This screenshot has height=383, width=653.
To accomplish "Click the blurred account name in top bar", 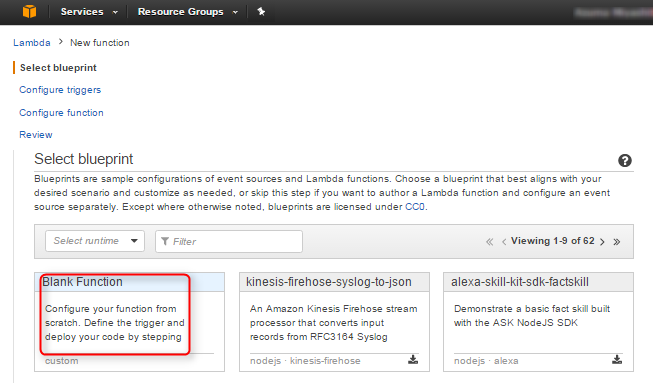I will (x=613, y=12).
